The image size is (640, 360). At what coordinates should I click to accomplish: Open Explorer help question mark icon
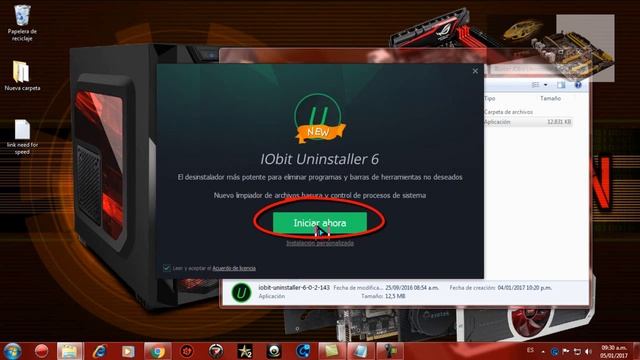(x=578, y=85)
